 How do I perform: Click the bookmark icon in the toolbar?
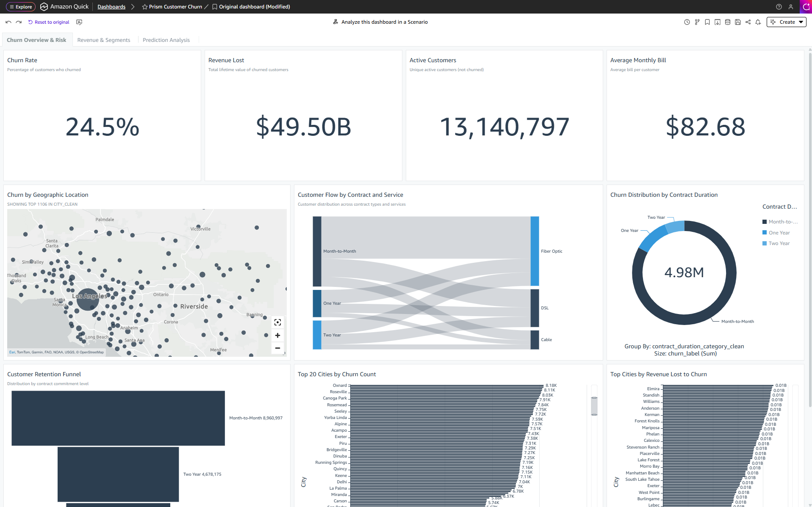[707, 22]
